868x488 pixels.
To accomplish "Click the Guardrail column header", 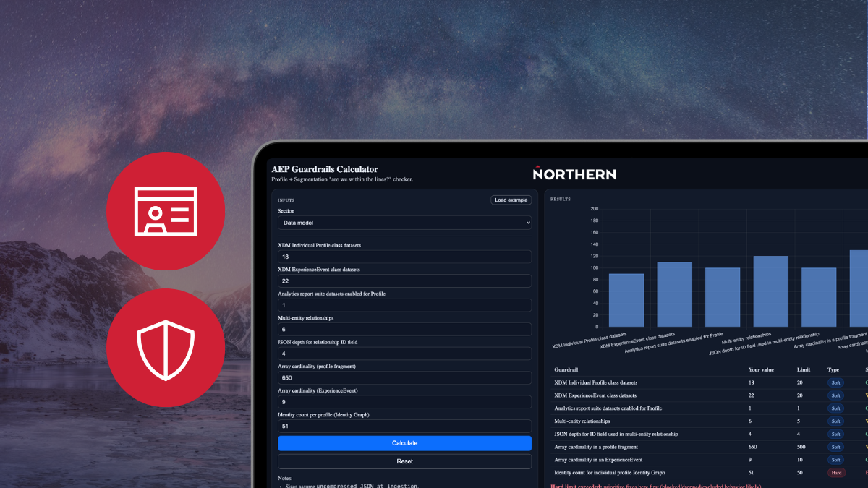I will pos(567,369).
